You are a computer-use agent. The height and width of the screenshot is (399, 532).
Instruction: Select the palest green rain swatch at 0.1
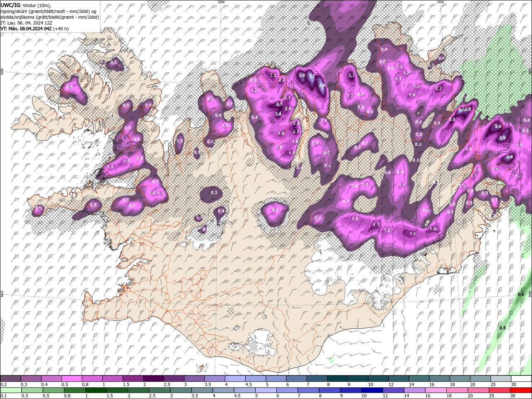11,390
